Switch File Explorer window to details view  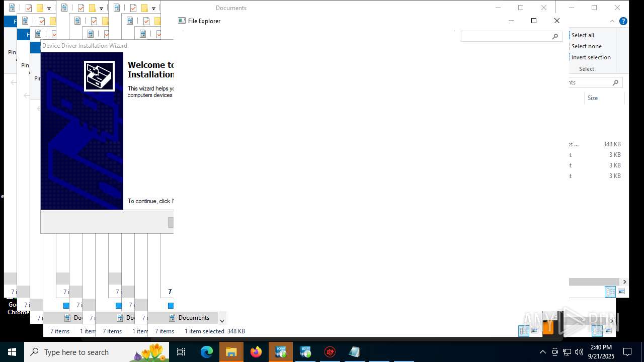(x=524, y=330)
